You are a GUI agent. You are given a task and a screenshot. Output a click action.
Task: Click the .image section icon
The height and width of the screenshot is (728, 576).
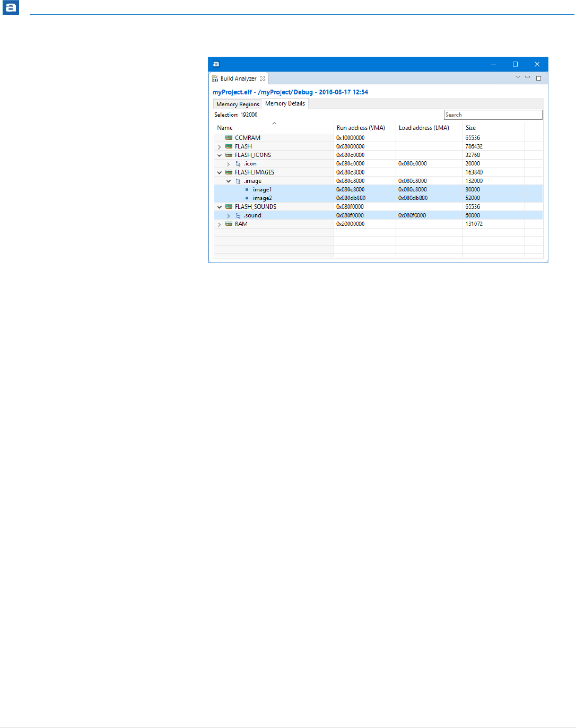(238, 181)
